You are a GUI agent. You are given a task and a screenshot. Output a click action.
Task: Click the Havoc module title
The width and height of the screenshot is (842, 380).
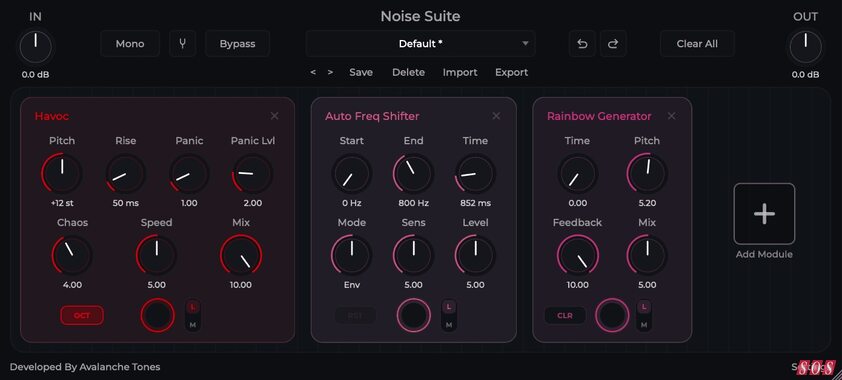click(52, 116)
